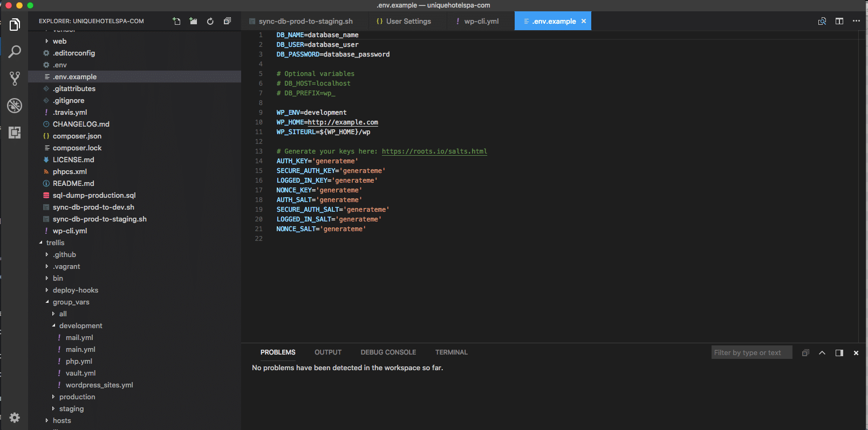Open LICENSE.md
This screenshot has width=868, height=430.
[x=135, y=159]
